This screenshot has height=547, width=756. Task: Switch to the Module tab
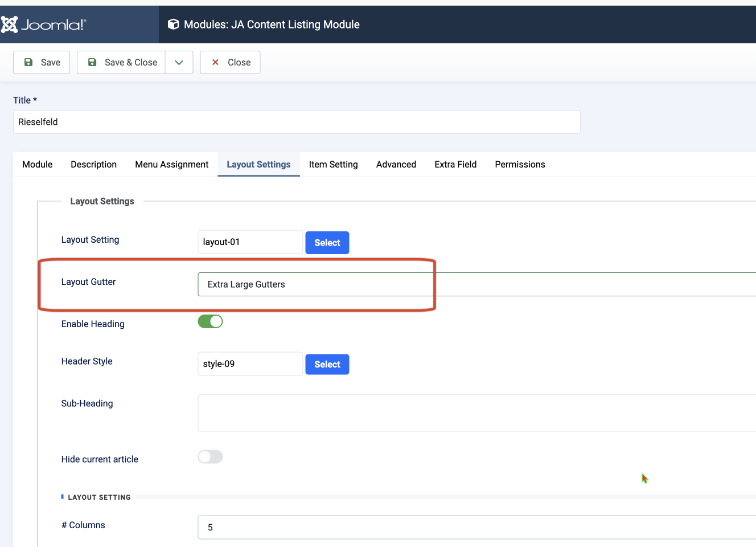[38, 165]
